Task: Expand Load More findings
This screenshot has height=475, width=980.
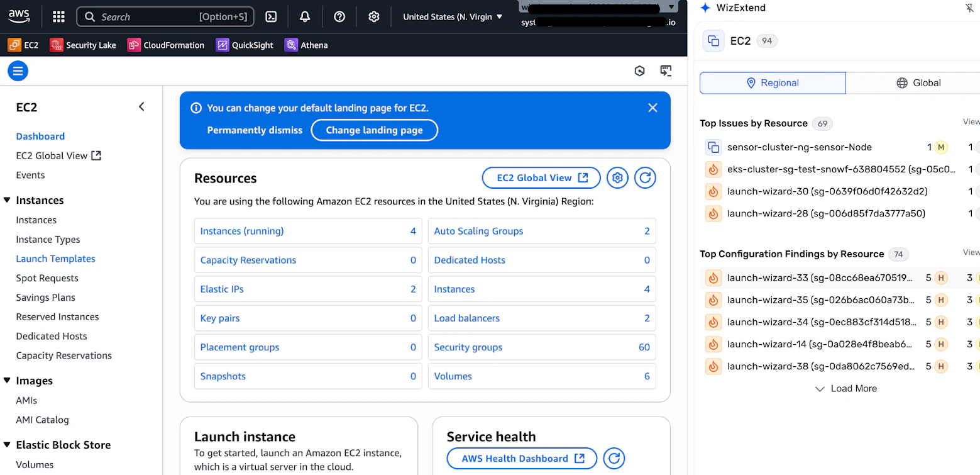Action: pos(845,389)
